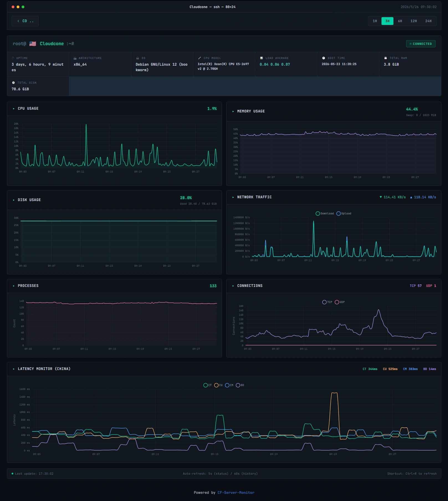448x501 pixels.
Task: Click the CPU model icon
Action: coord(199,58)
